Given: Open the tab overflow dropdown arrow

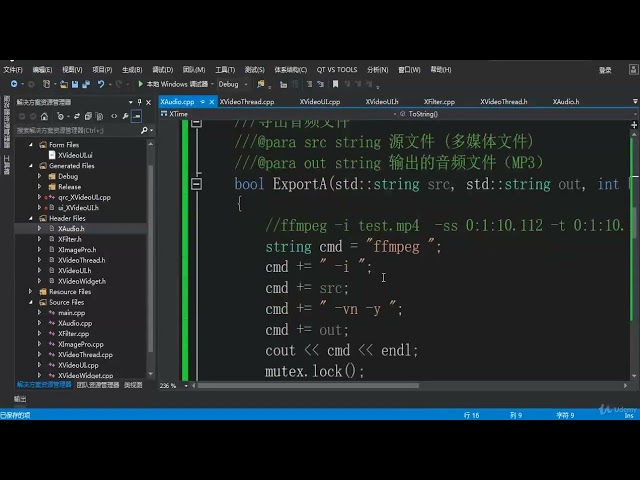Looking at the screenshot, I should point(635,102).
